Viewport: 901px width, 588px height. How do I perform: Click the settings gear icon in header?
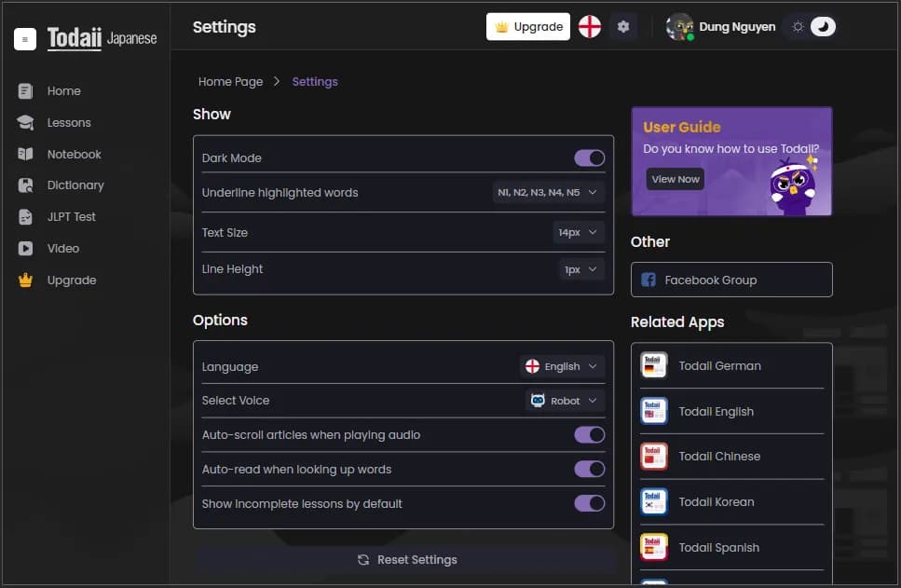tap(623, 27)
